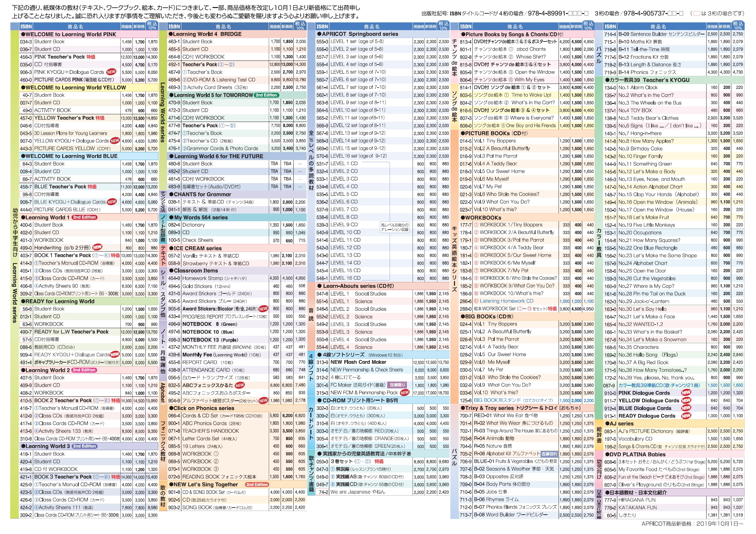This screenshot has width=756, height=534.
Task: Click 2nd Edition badge on Learning World 5 for TOMORROW
Action: tap(266, 95)
